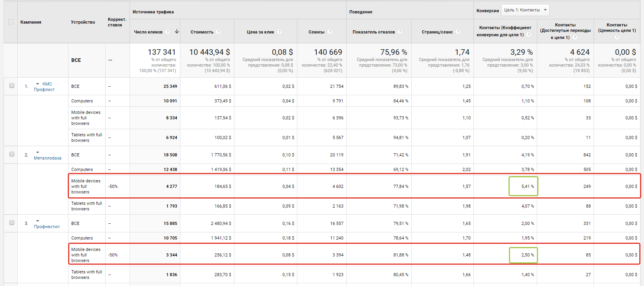Image resolution: width=644 pixels, height=286 pixels.
Task: Click the 1 836 clicks cell
Action: point(171,275)
